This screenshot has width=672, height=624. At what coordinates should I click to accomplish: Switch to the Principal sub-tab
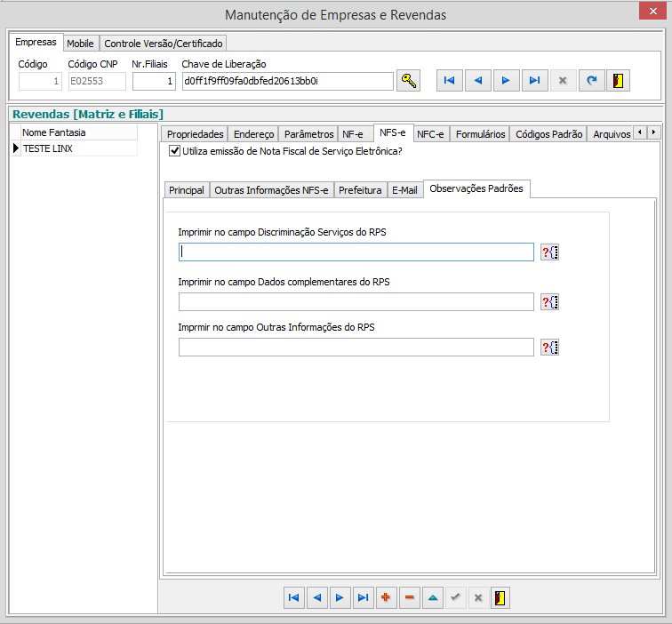point(187,190)
